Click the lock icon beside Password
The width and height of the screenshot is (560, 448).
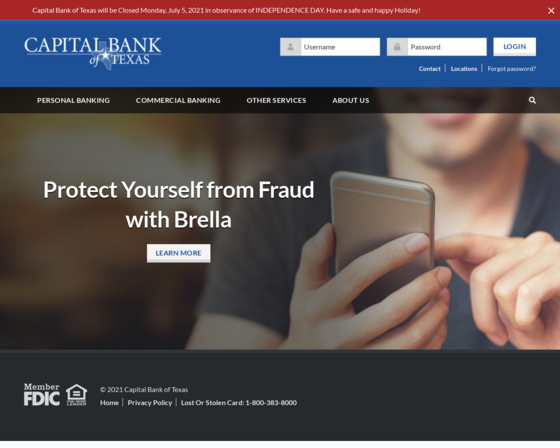coord(397,47)
